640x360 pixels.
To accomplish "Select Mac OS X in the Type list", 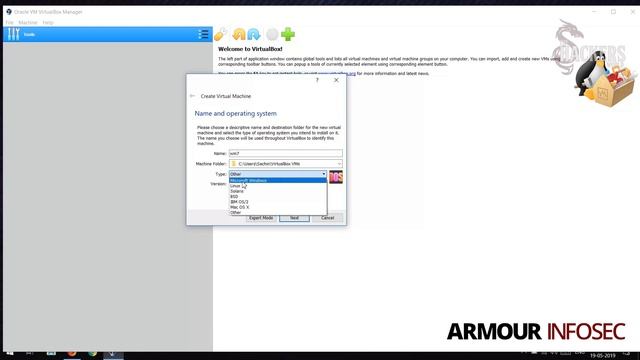I will [278, 207].
